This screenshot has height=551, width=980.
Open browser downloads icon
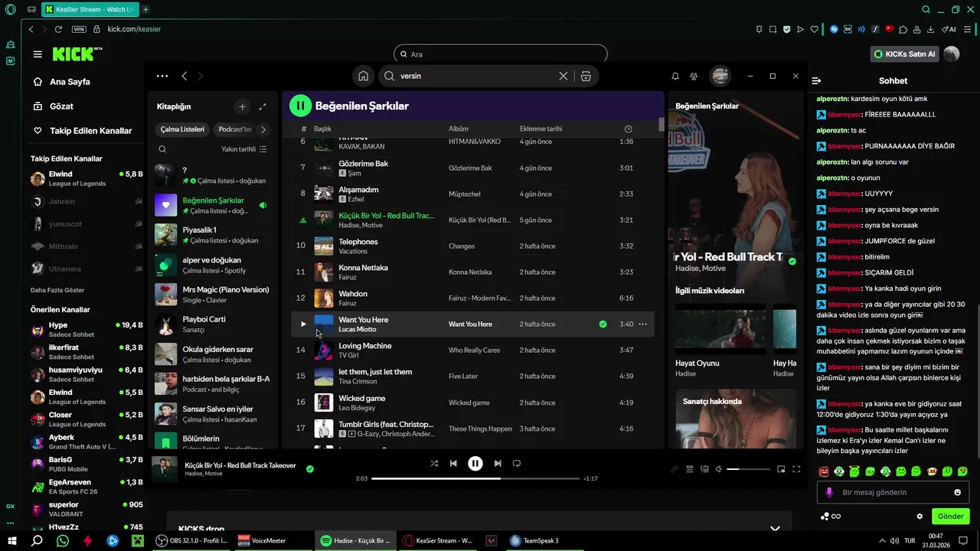click(930, 29)
